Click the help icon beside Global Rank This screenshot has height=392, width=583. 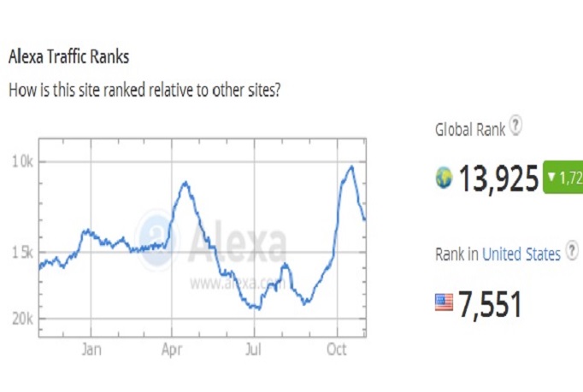tap(515, 126)
